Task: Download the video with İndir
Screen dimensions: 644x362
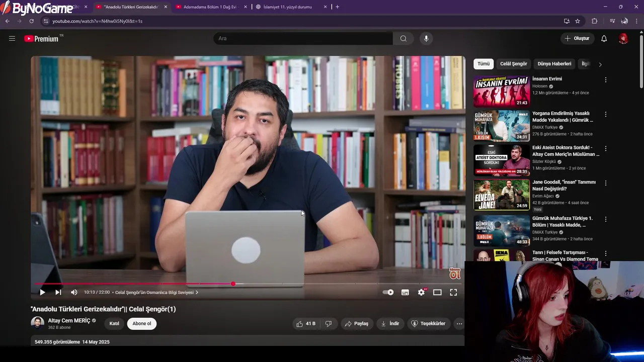Action: point(390,324)
